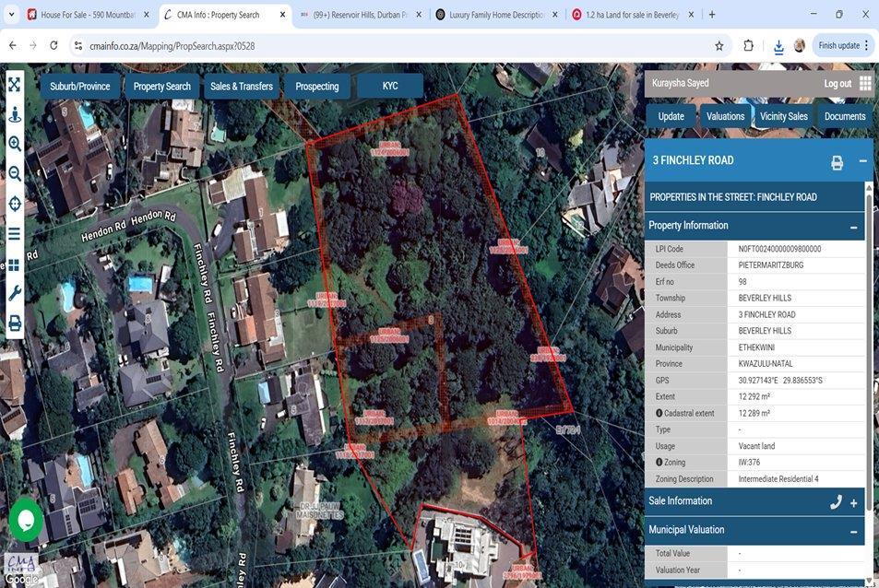Click the Log out button
The image size is (879, 588).
coord(836,83)
